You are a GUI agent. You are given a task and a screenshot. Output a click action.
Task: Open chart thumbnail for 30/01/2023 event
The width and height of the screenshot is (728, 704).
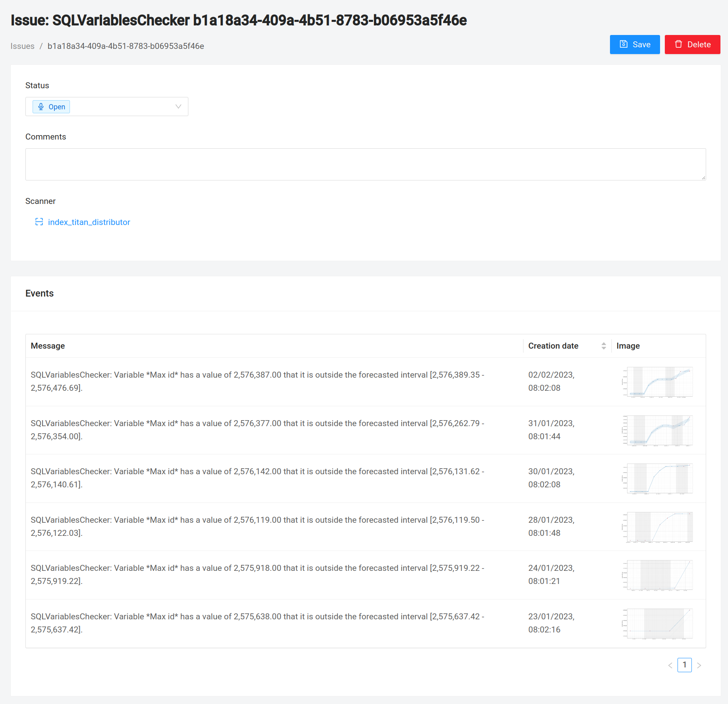[x=657, y=479]
